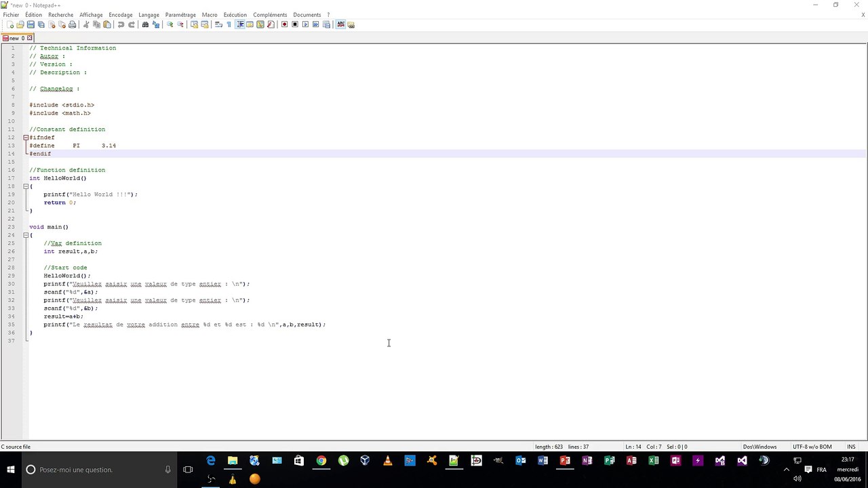Open Task View on the taskbar
Viewport: 868px width, 488px height.
(188, 470)
